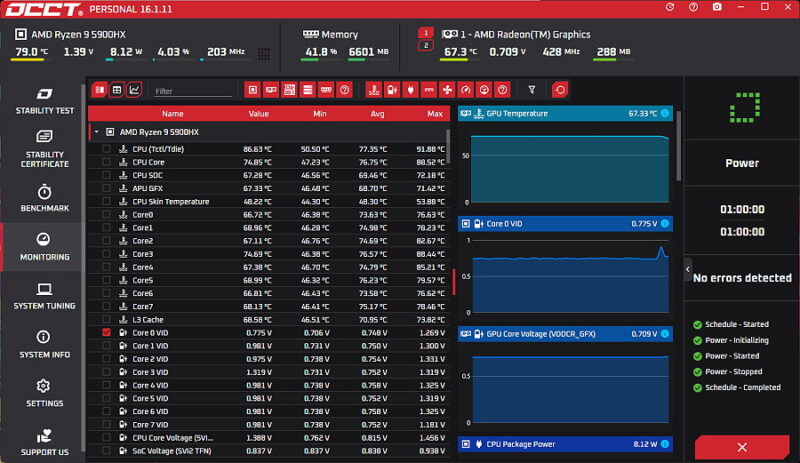This screenshot has width=800, height=463.
Task: Click the camera screenshot icon in title bar
Action: 717,7
